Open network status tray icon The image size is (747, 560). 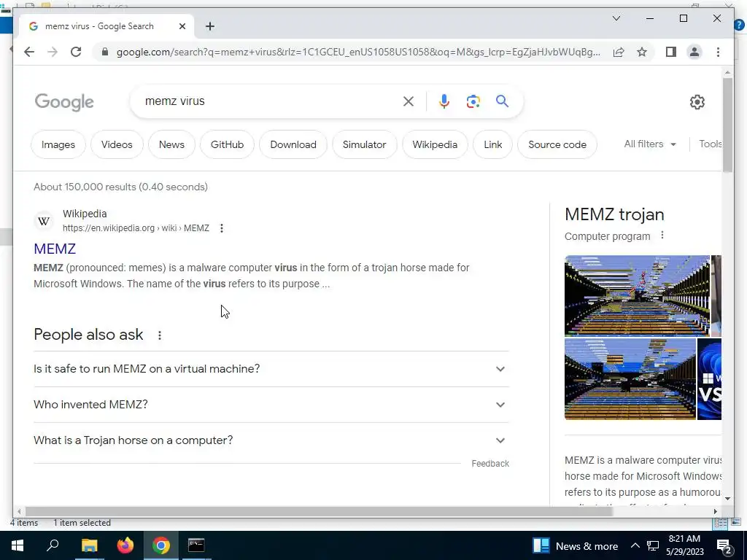pyautogui.click(x=653, y=545)
